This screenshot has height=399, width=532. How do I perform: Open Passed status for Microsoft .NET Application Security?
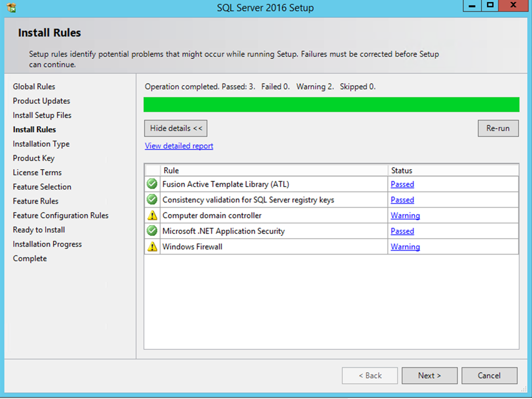(403, 231)
